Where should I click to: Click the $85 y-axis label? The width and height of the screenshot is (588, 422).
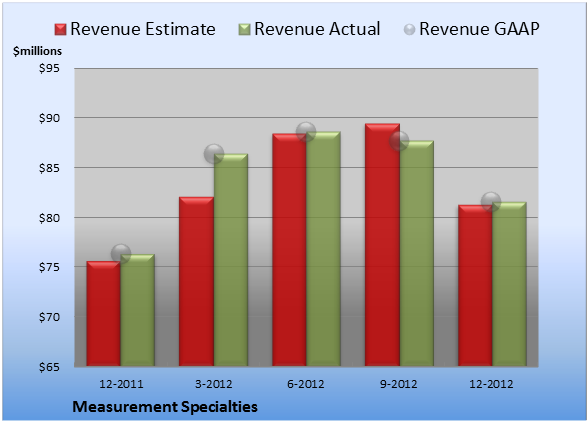(49, 168)
